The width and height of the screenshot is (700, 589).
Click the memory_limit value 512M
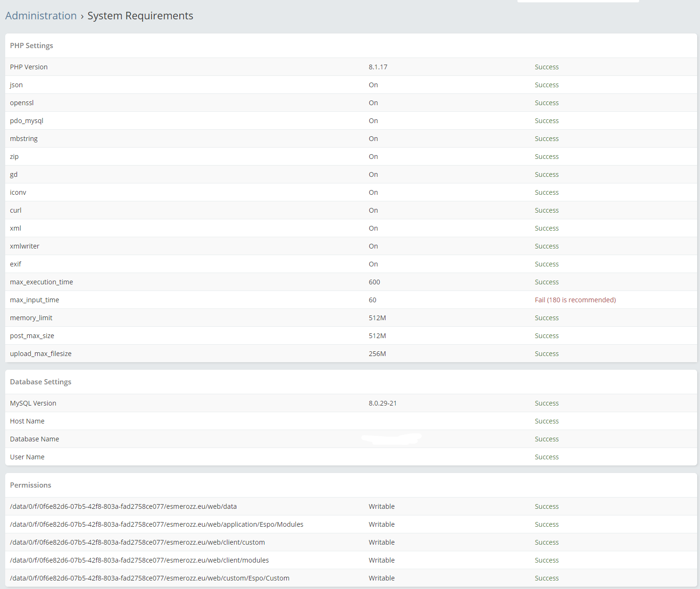coord(377,318)
